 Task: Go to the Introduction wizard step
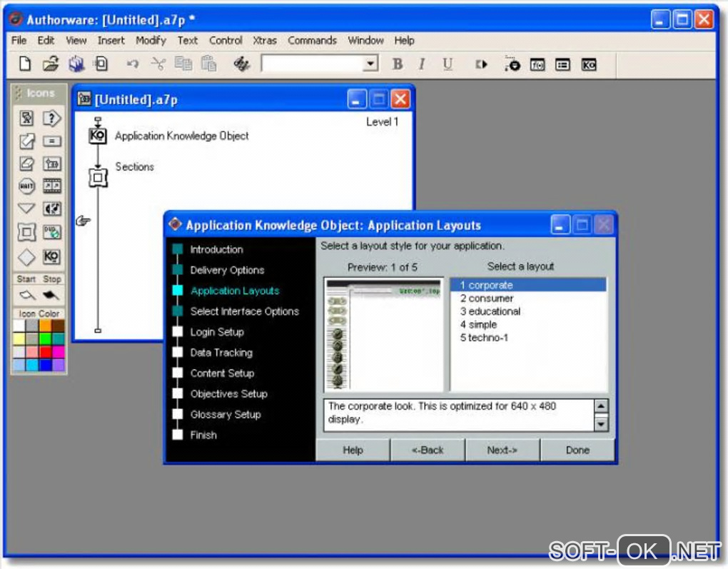(x=216, y=249)
